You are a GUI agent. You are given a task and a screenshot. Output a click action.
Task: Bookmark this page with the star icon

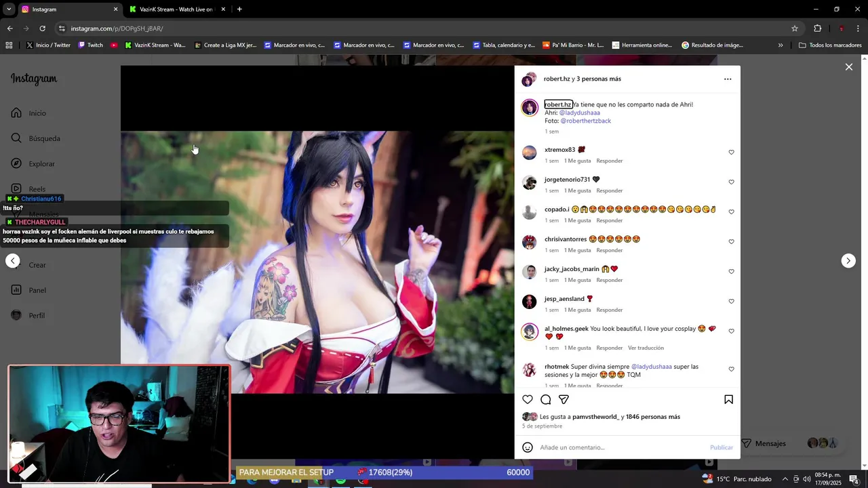click(795, 28)
